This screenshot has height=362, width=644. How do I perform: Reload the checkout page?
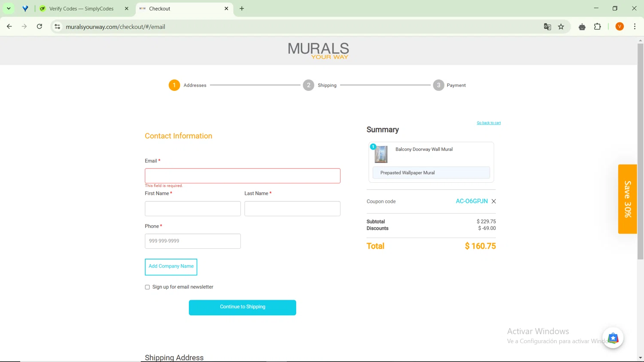click(39, 27)
